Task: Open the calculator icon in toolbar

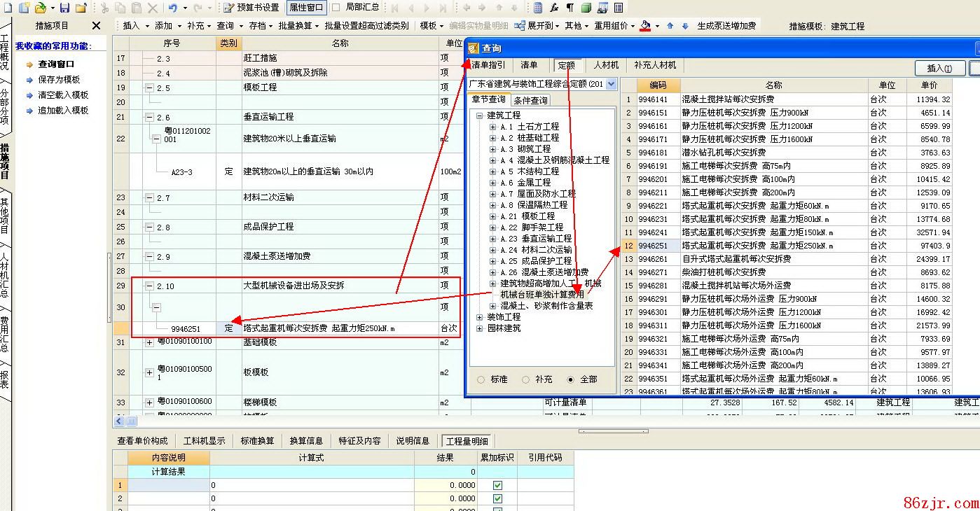Action: point(538,8)
